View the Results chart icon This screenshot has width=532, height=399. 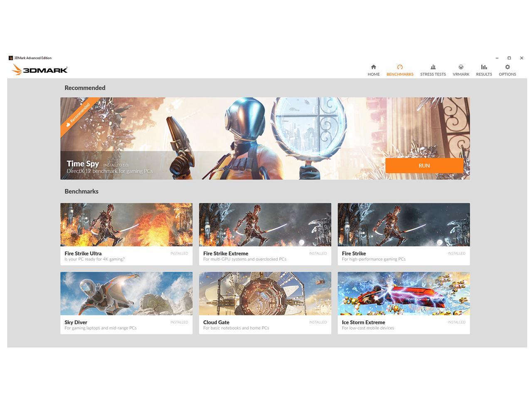tap(484, 67)
